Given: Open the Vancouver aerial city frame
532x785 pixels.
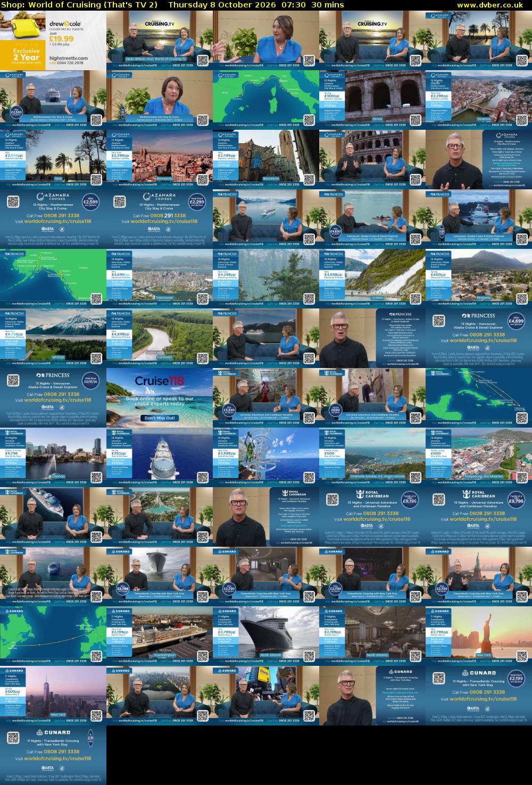Looking at the screenshot, I should pyautogui.click(x=160, y=279).
